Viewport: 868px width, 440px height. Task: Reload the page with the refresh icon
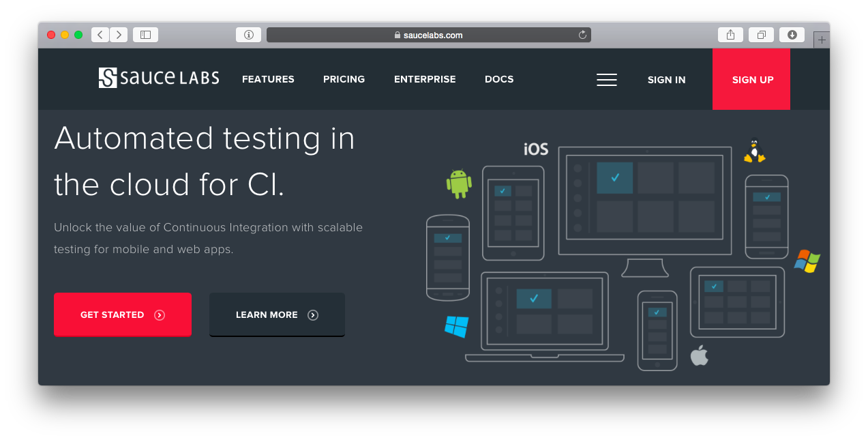582,35
